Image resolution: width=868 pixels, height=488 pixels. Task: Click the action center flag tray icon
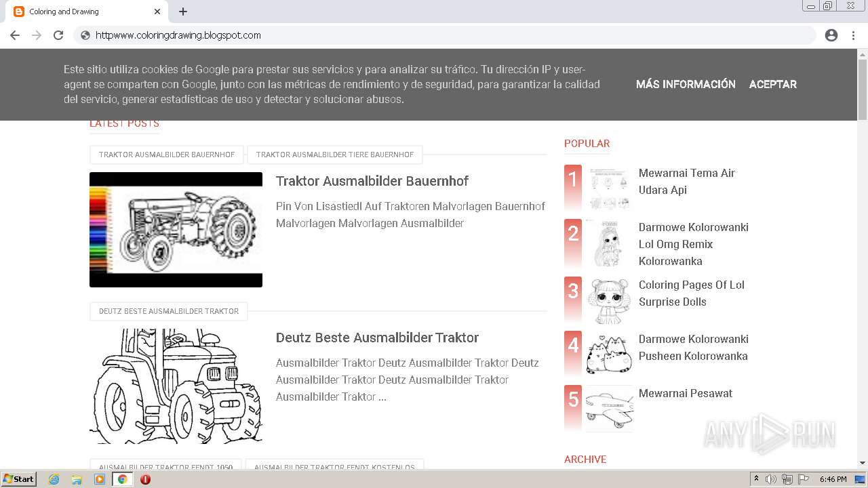coord(804,479)
